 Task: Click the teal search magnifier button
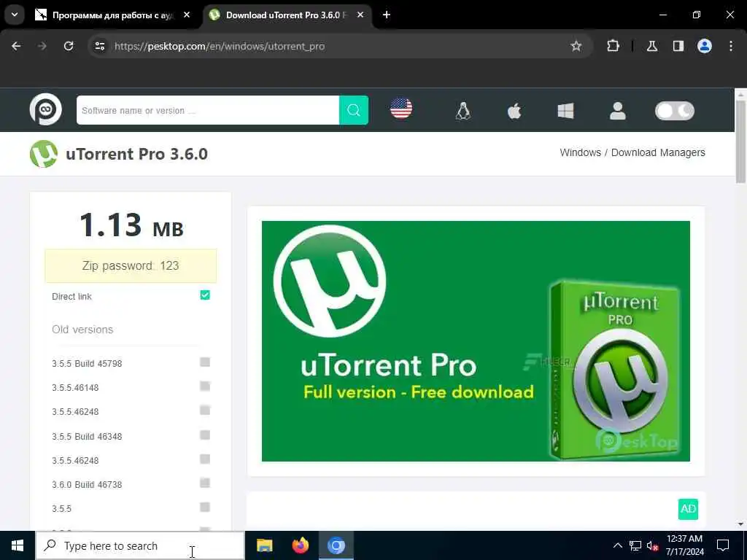pos(354,110)
